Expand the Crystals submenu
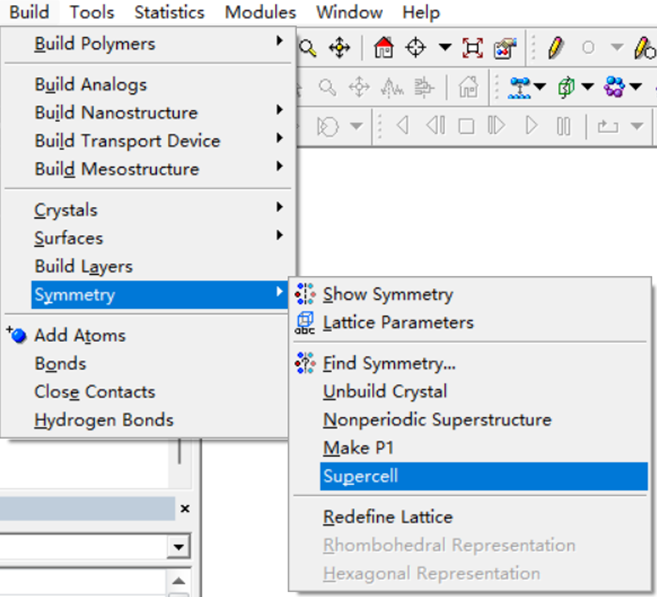Viewport: 657px width, 597px height. coord(148,209)
